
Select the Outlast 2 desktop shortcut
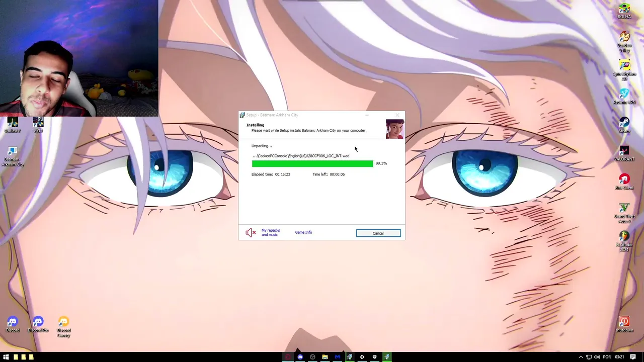tap(13, 125)
